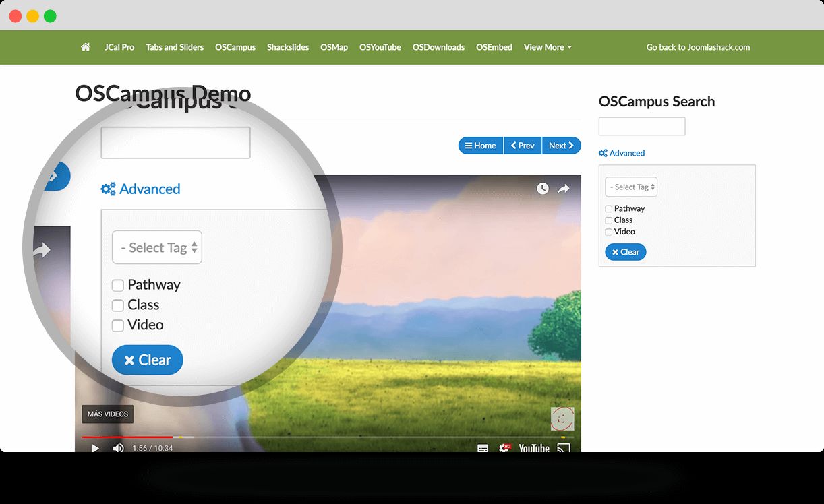This screenshot has height=504, width=824.
Task: Open the JCal Pro menu item
Action: tap(119, 47)
